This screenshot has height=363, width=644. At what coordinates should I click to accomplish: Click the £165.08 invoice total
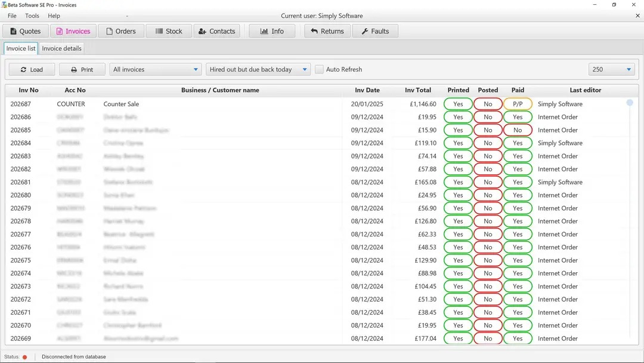(426, 182)
